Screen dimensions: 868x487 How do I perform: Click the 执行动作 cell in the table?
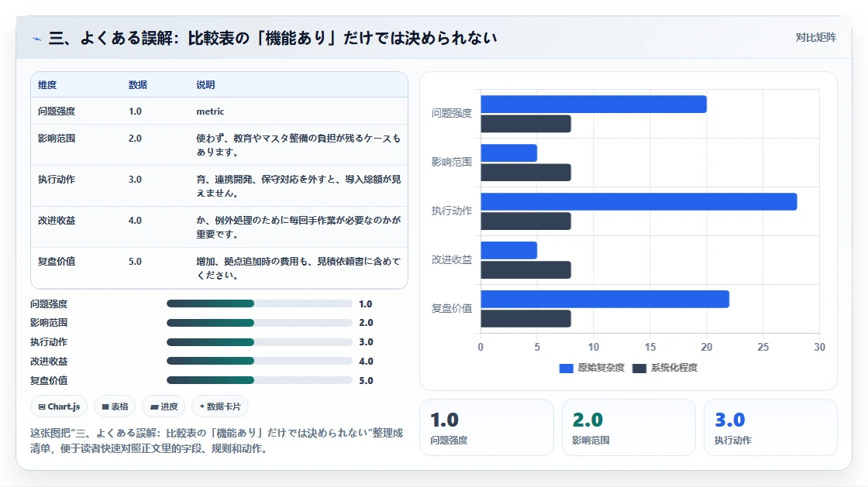(x=57, y=179)
